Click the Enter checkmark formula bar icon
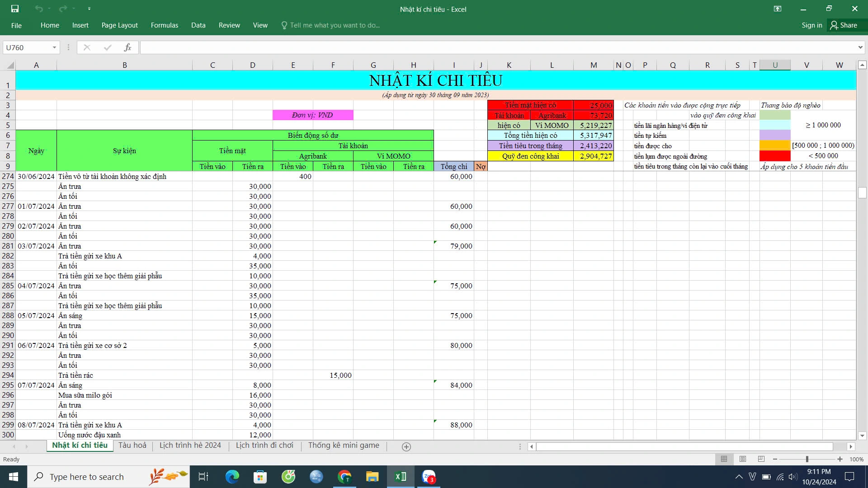The width and height of the screenshot is (868, 488). [x=107, y=47]
